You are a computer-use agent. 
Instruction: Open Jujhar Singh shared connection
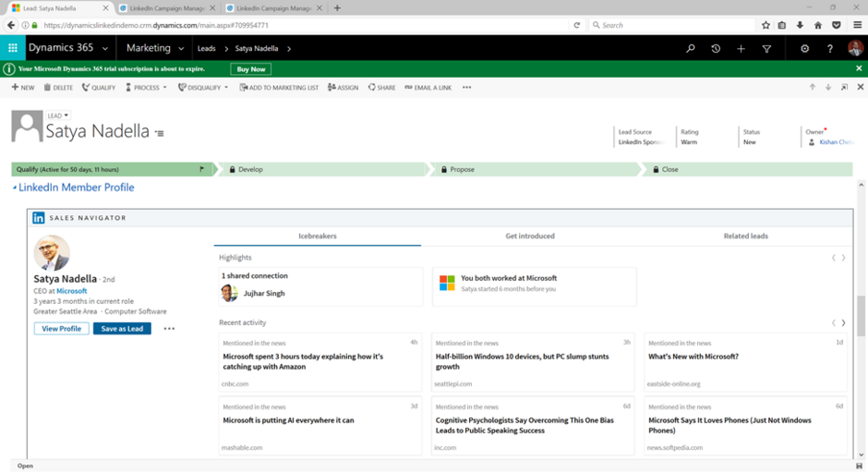264,293
